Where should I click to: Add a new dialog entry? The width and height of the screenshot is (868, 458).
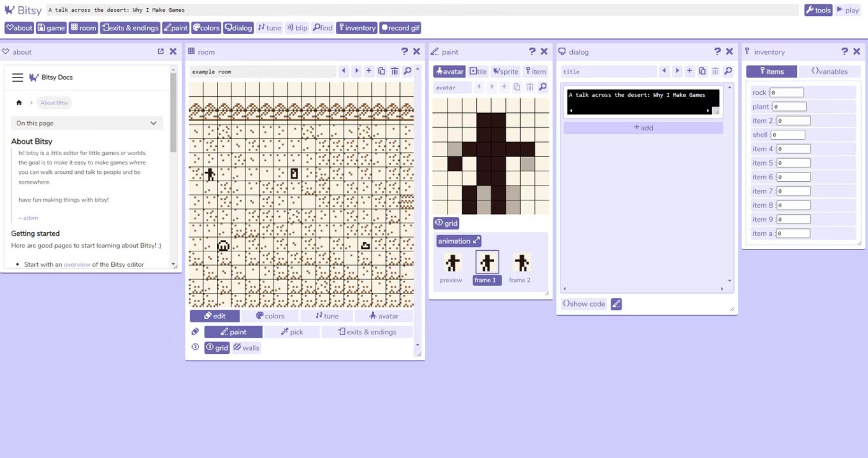(643, 128)
